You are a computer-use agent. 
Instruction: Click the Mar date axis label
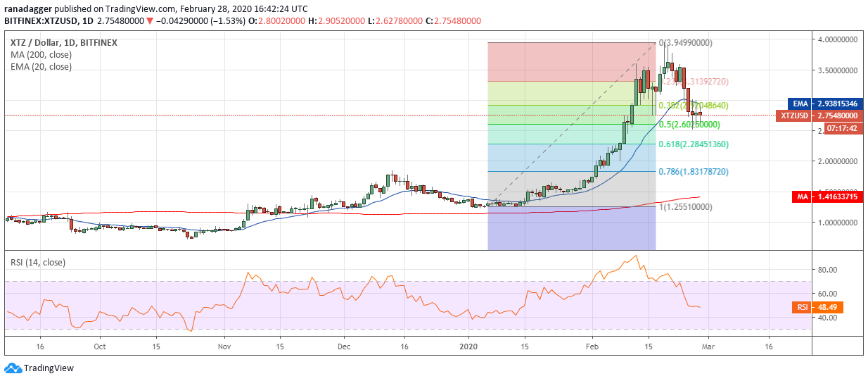point(708,346)
